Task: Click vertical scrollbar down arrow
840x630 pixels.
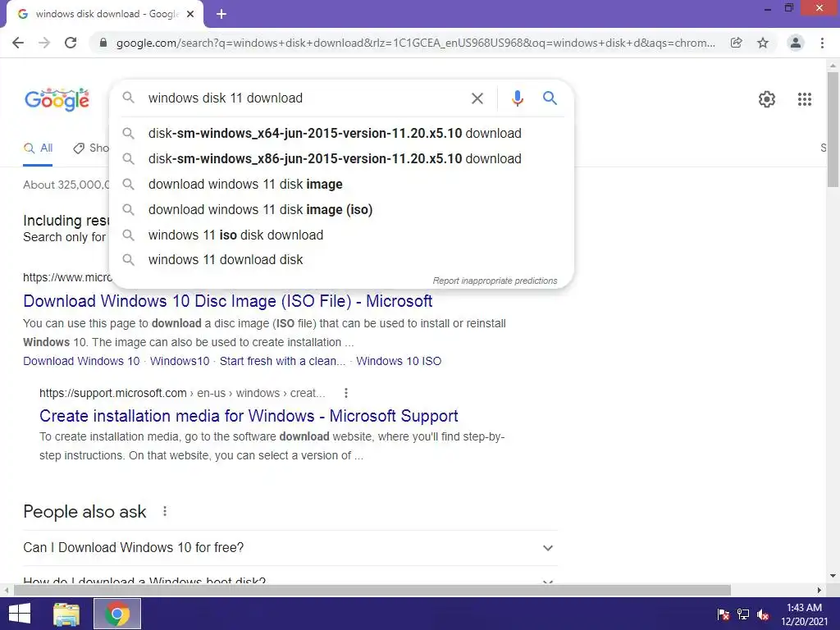Action: pyautogui.click(x=833, y=576)
